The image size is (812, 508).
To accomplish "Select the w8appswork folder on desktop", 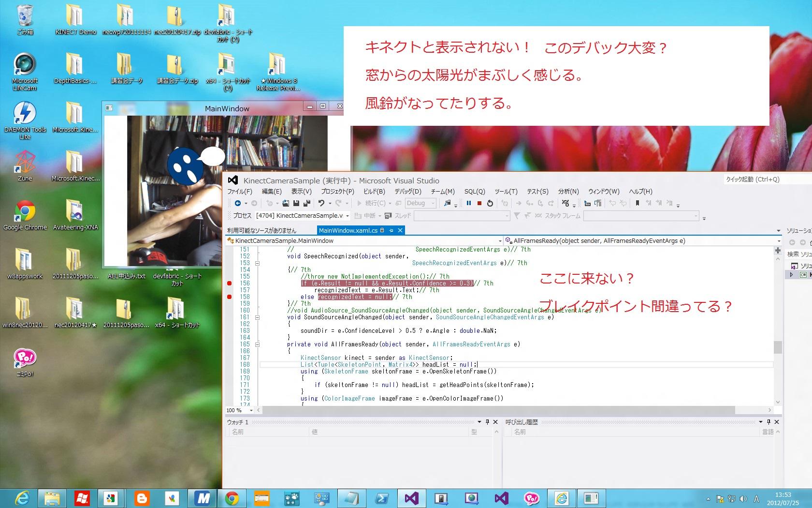I will 25,264.
